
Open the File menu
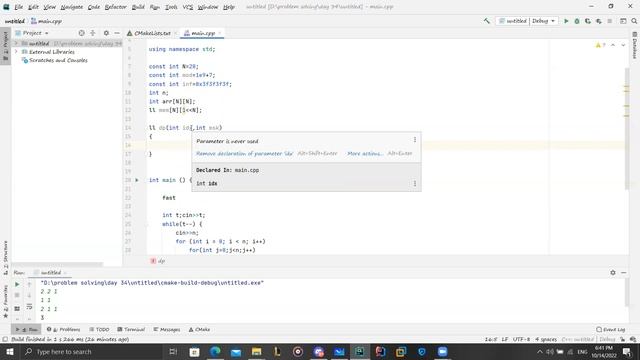click(x=18, y=7)
